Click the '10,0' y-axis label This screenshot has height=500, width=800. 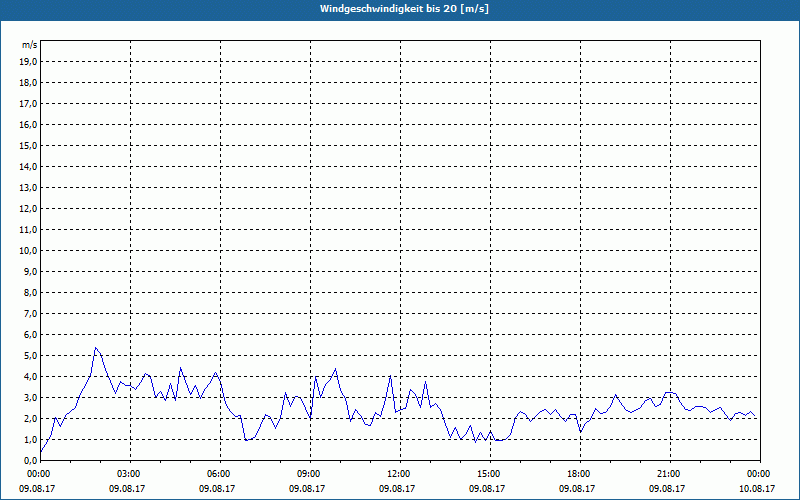coord(28,251)
